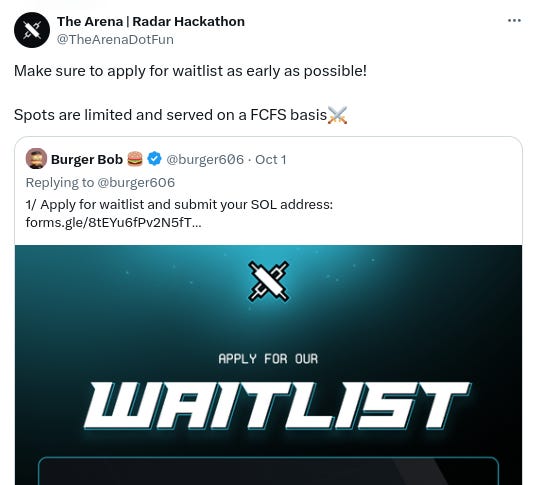Image resolution: width=535 pixels, height=485 pixels.
Task: Click the burger emoji next to Burger Bob
Action: click(135, 159)
